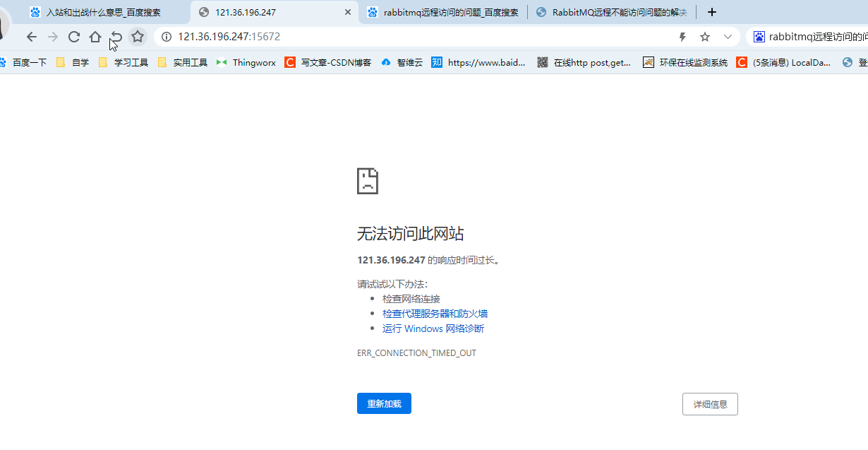
Task: Click star icon inside address bar
Action: pyautogui.click(x=705, y=37)
